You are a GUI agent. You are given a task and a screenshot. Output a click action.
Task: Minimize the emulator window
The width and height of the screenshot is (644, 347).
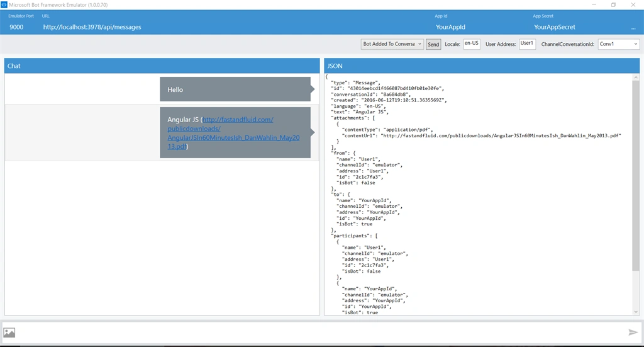point(594,4)
